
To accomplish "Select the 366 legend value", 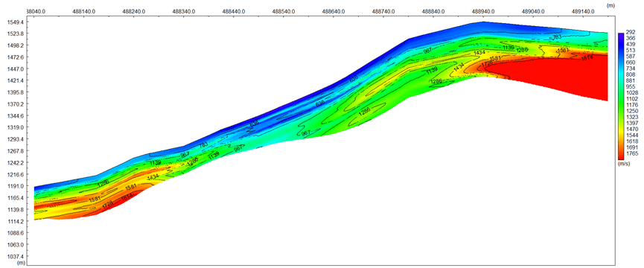I will point(631,38).
